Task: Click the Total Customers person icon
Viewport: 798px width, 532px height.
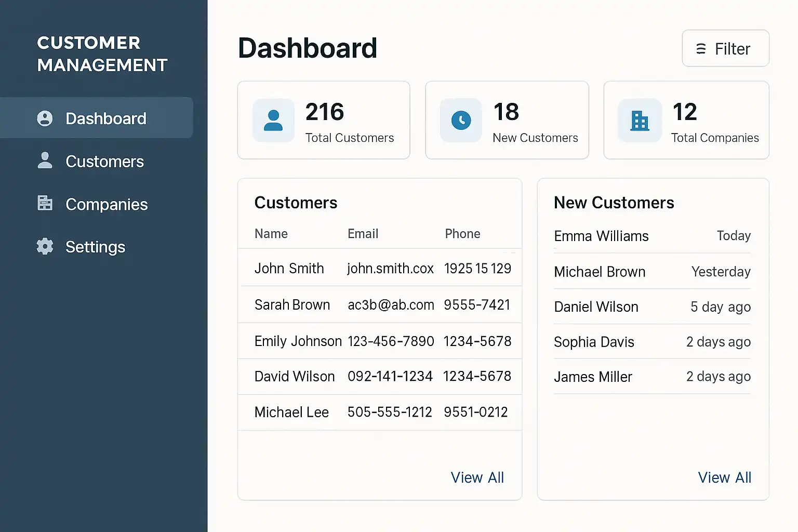Action: click(x=273, y=121)
